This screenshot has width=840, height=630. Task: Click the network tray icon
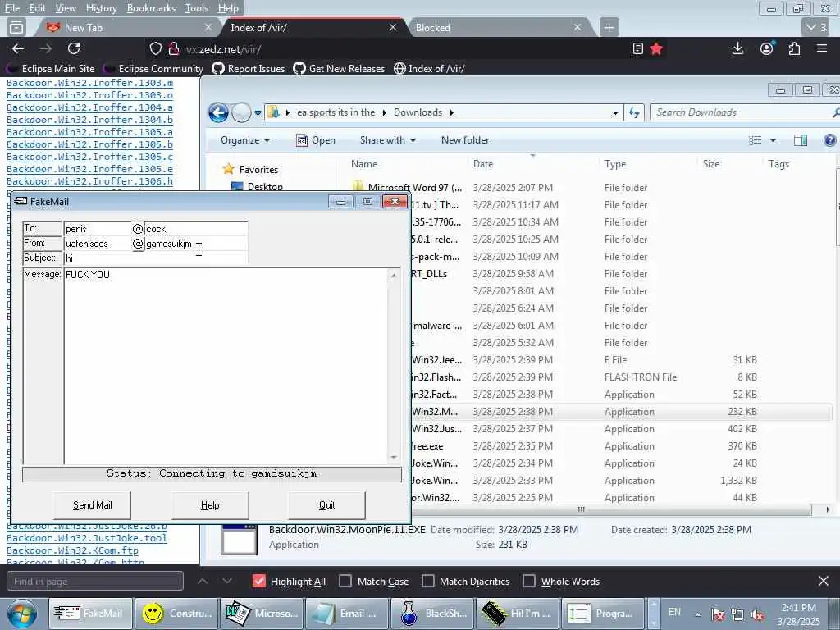[x=737, y=615]
